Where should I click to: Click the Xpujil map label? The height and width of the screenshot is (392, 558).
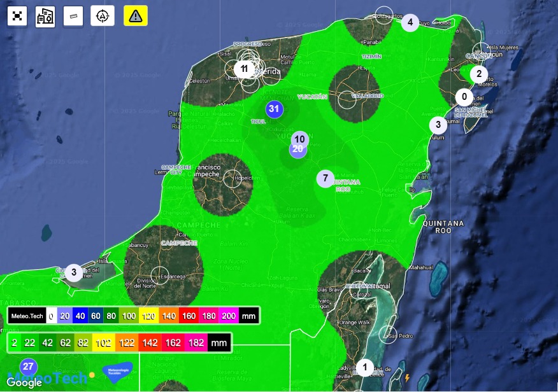pyautogui.click(x=278, y=285)
